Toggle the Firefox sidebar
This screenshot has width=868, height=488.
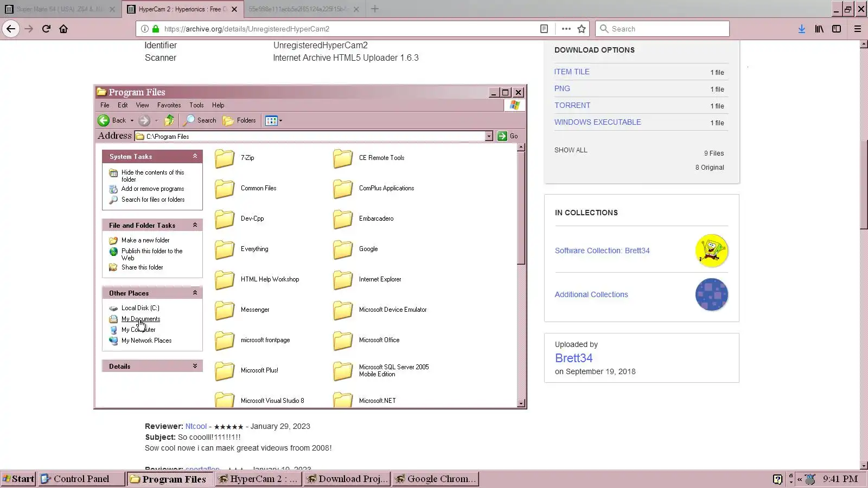(x=837, y=29)
